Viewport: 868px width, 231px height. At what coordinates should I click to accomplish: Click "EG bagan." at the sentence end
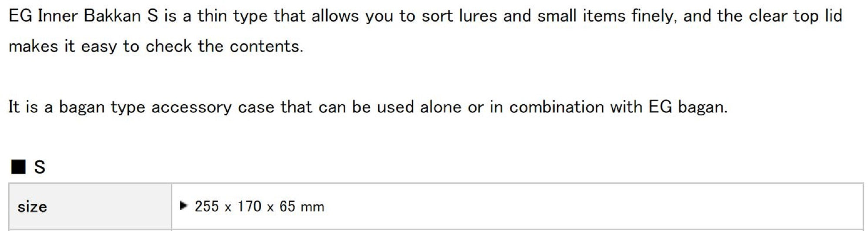click(x=688, y=107)
